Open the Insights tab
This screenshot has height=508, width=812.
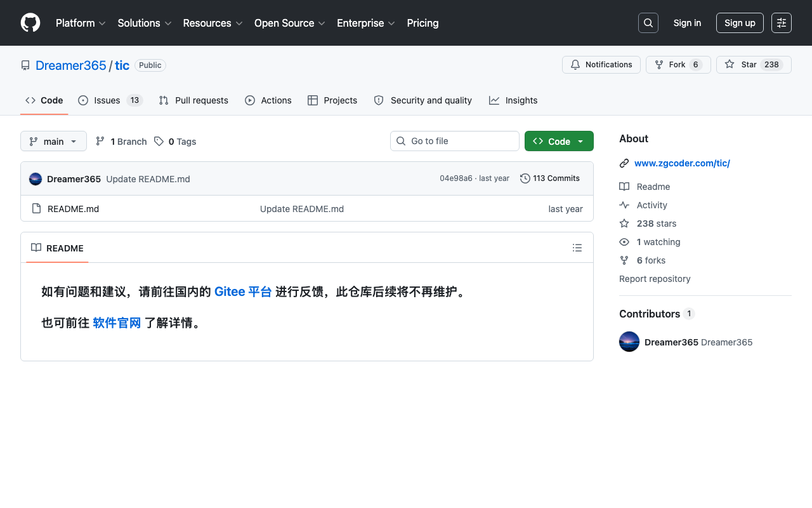click(513, 100)
